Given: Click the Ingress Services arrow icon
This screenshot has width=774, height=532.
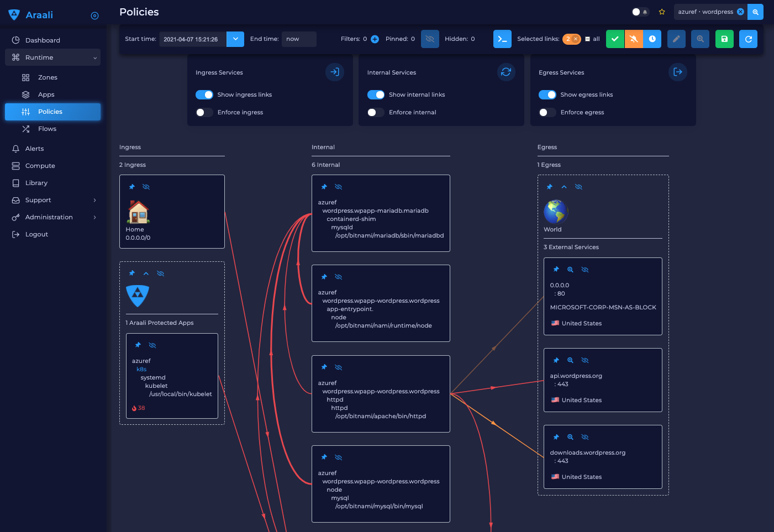Looking at the screenshot, I should (335, 72).
